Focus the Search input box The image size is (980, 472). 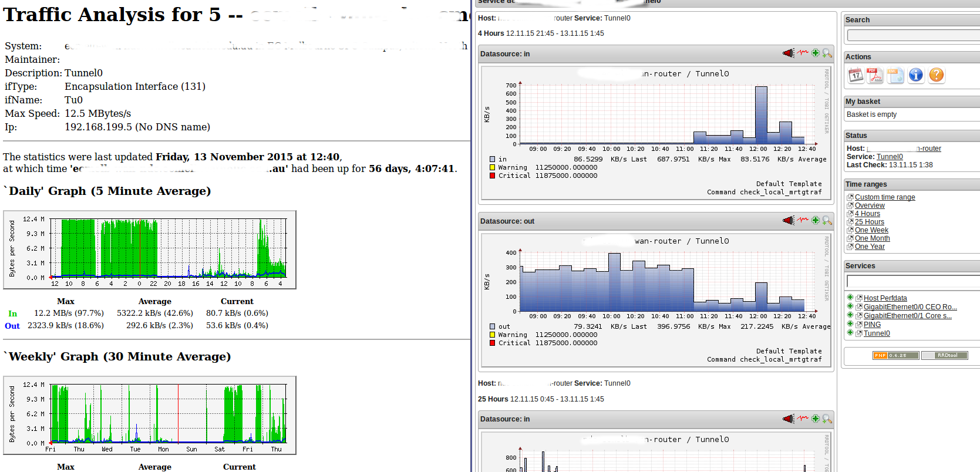[912, 36]
